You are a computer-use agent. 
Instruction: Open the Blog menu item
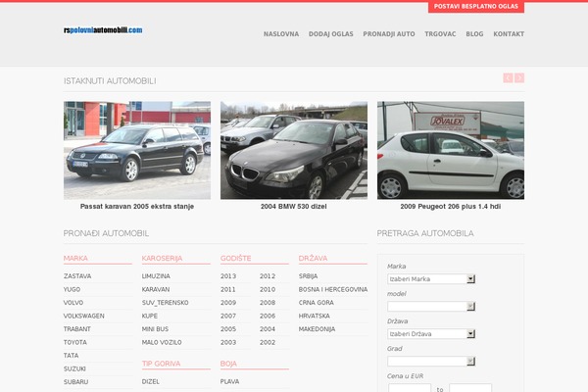pos(474,33)
